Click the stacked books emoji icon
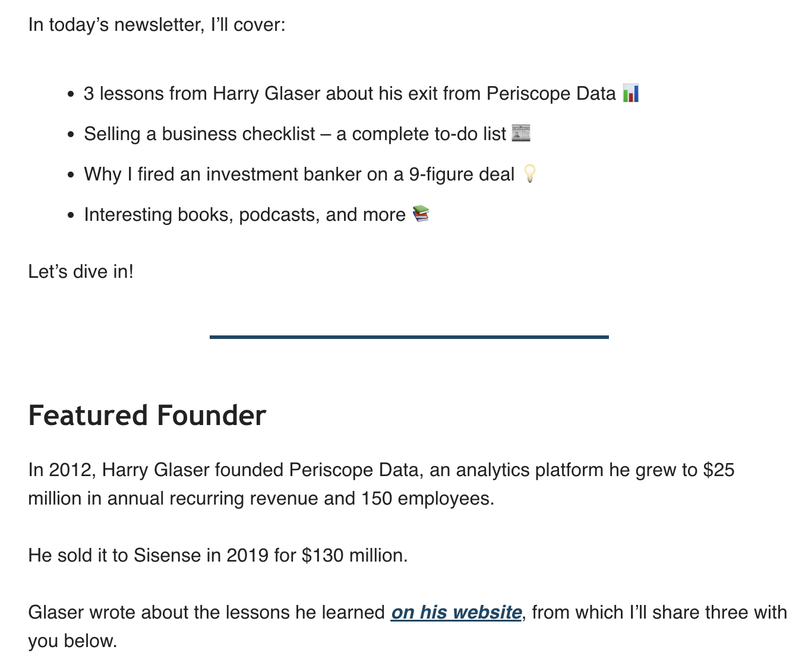The image size is (802, 672). pyautogui.click(x=421, y=214)
